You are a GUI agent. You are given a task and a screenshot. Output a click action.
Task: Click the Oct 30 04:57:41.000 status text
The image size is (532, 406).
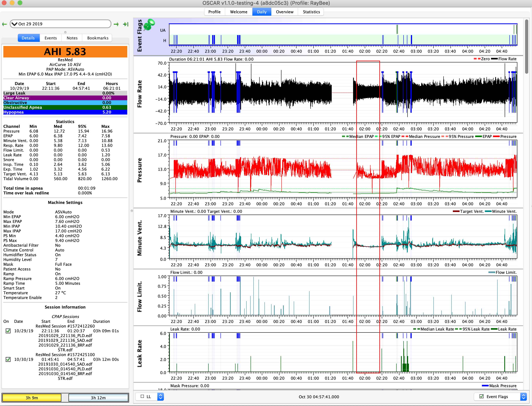(319, 397)
